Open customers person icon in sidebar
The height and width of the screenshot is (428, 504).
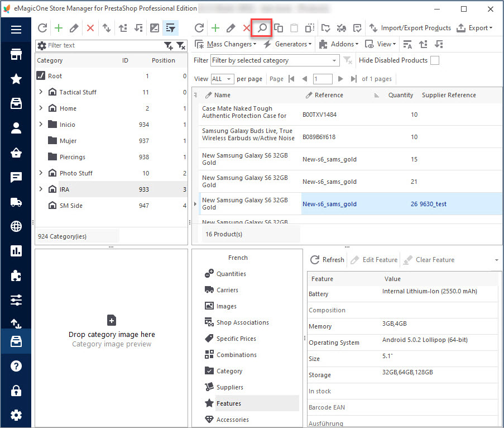click(16, 128)
